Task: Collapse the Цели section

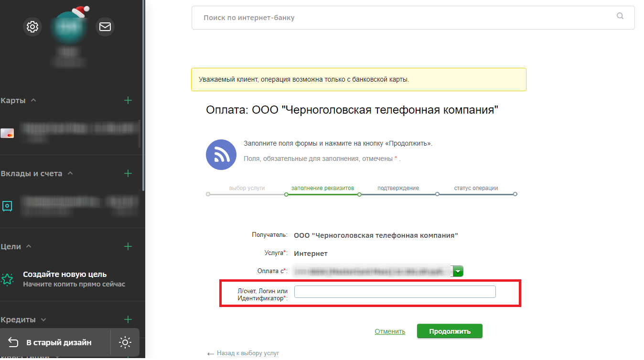Action: tap(29, 246)
